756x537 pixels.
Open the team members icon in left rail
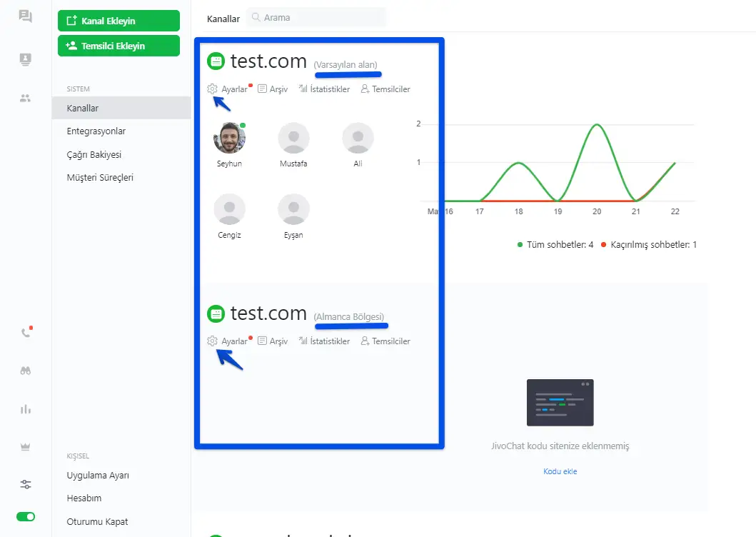click(25, 98)
